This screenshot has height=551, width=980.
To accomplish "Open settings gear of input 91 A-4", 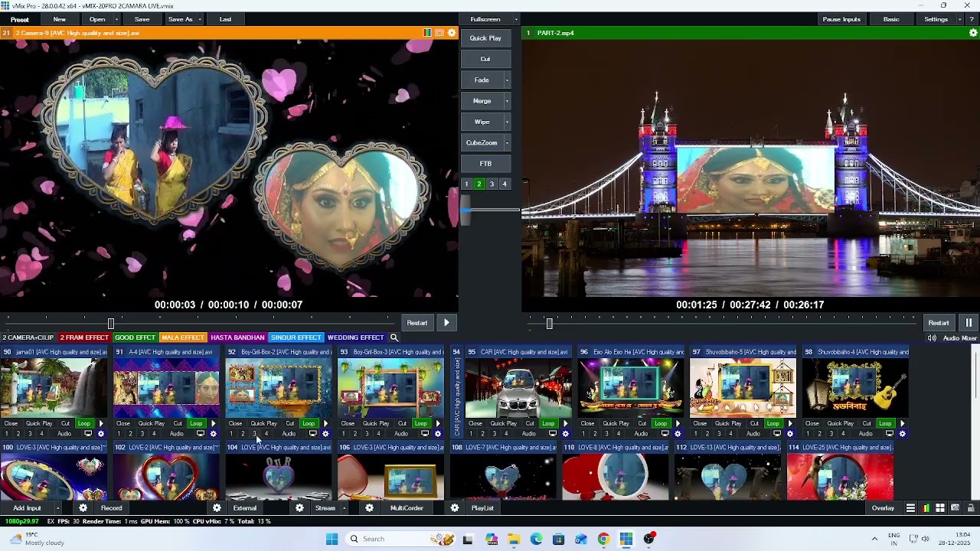I will click(x=213, y=434).
